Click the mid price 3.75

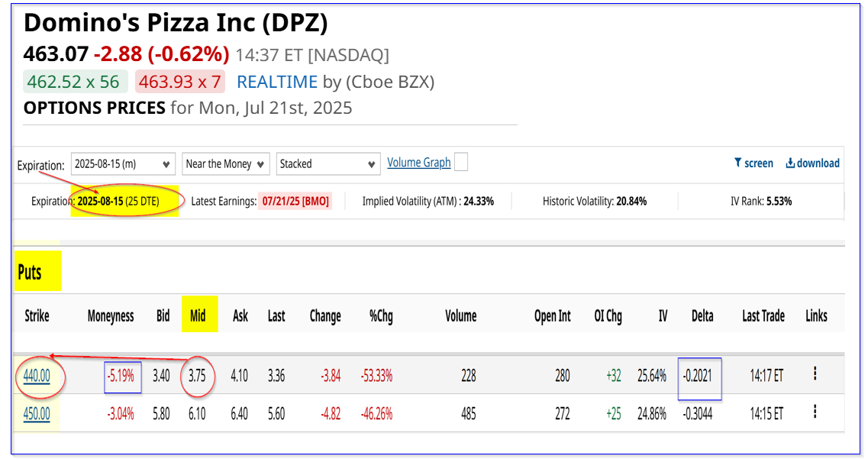(196, 376)
